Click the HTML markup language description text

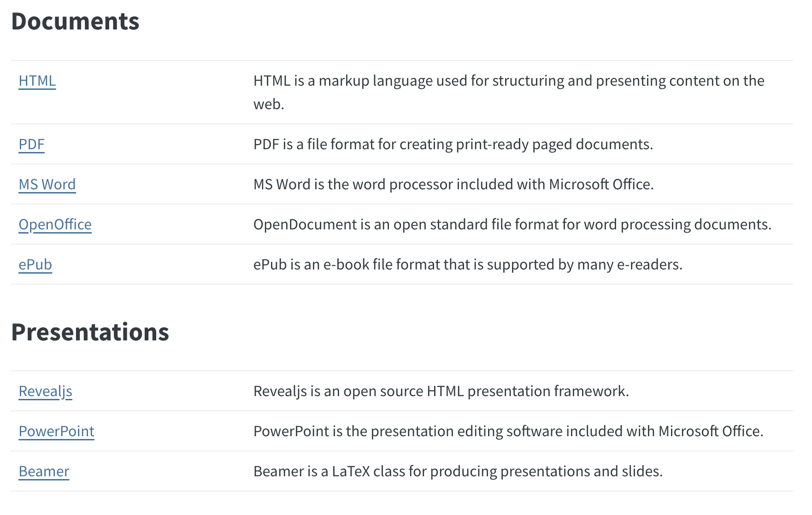(x=508, y=81)
